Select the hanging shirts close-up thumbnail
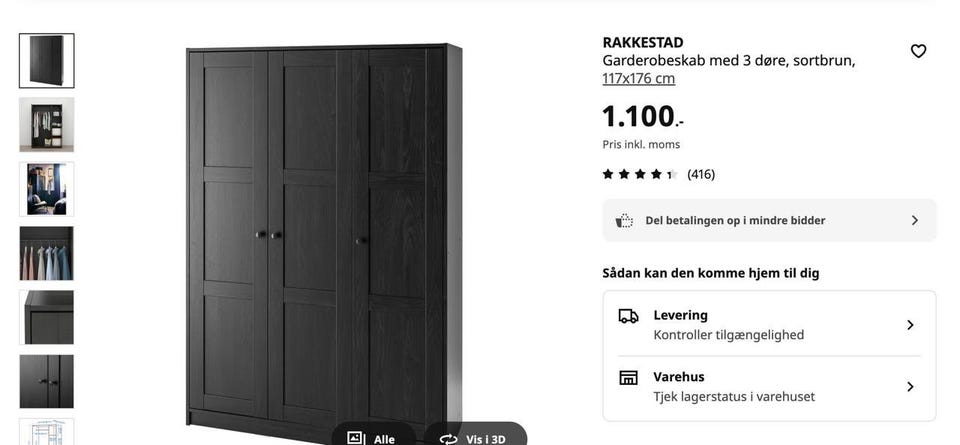The width and height of the screenshot is (960, 445). point(47,253)
